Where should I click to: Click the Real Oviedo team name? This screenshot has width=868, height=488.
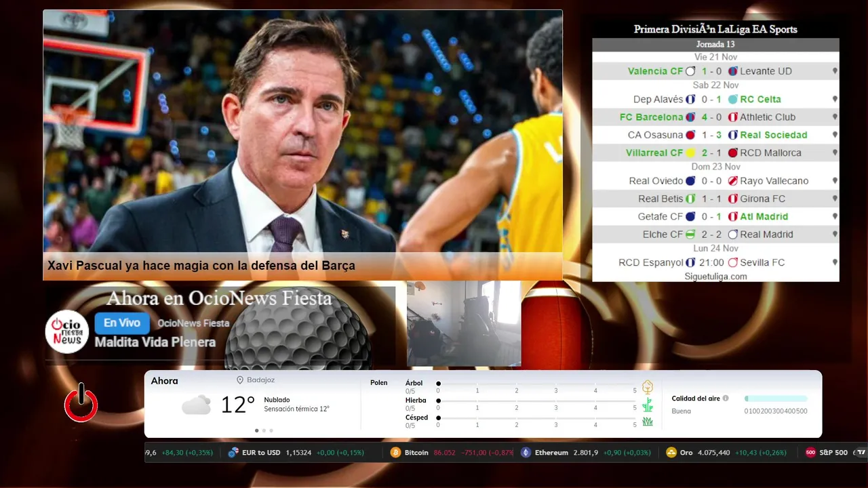pyautogui.click(x=656, y=181)
